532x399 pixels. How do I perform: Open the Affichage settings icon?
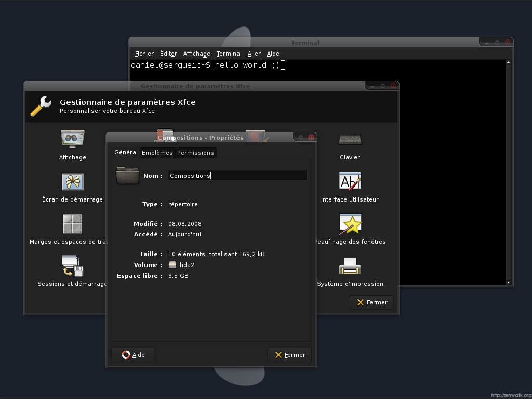tap(72, 139)
